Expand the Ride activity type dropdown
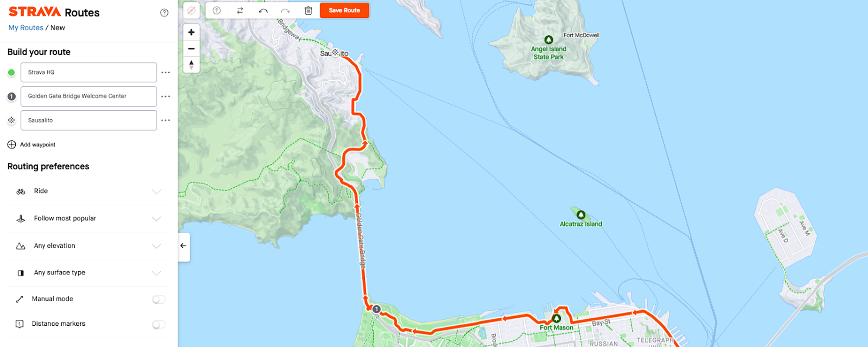Image resolution: width=868 pixels, height=347 pixels. pos(89,191)
